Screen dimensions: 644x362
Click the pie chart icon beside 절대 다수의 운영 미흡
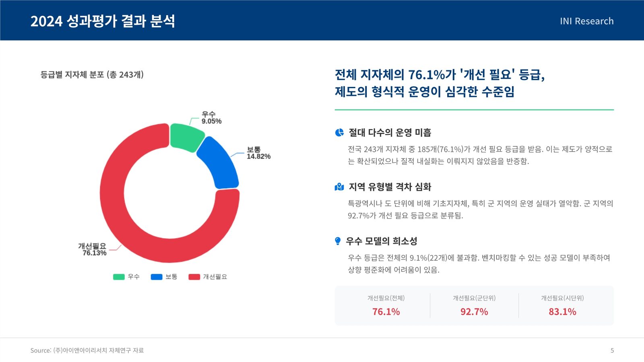[339, 132]
